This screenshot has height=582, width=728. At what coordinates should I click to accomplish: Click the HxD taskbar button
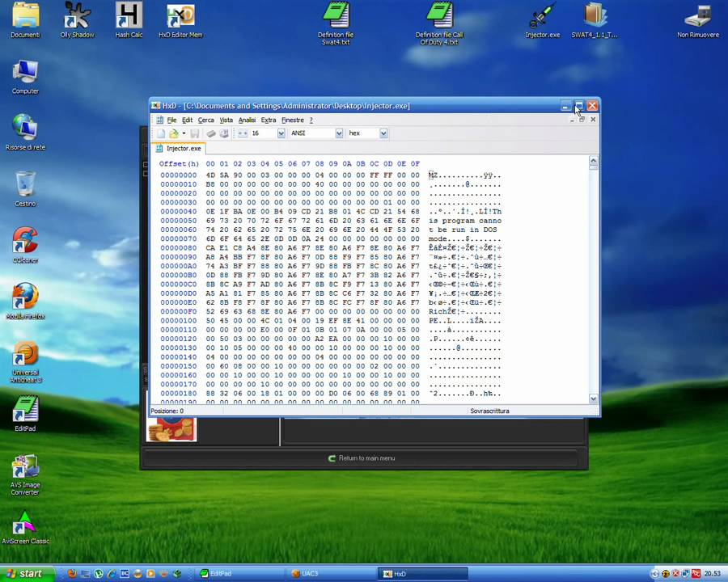[422, 574]
